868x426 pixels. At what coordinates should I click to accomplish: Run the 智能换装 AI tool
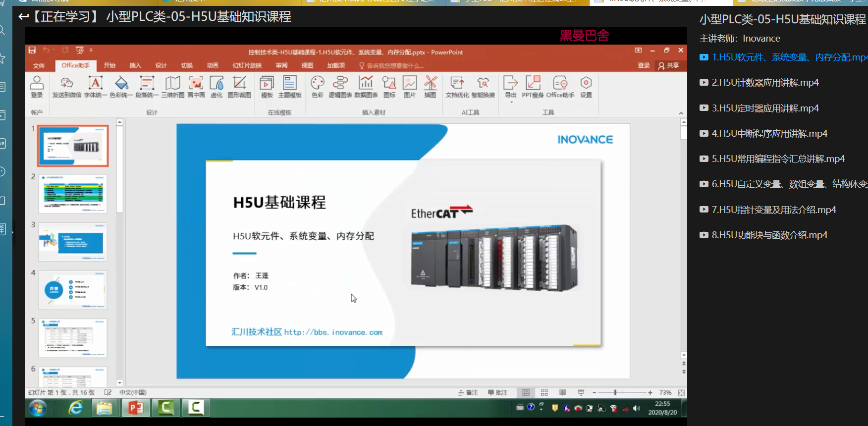click(x=483, y=87)
